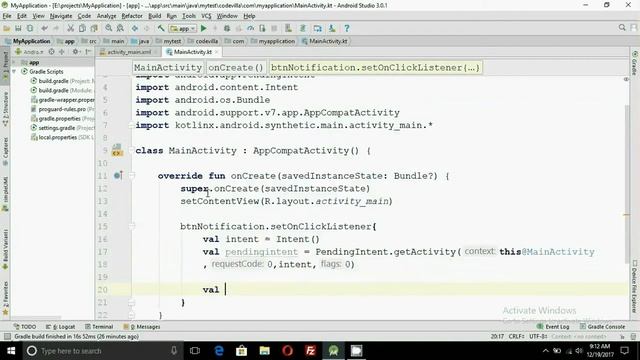The height and width of the screenshot is (360, 640).
Task: Click the editor vertical scrollbar
Action: [x=627, y=184]
